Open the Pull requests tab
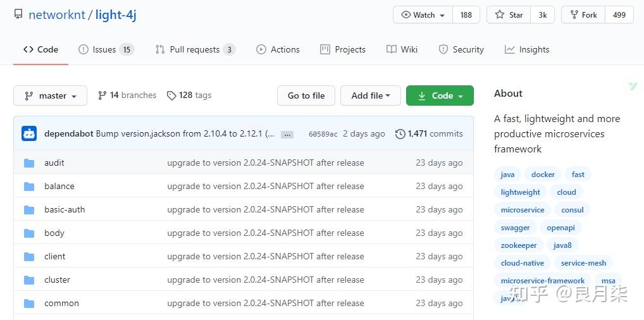This screenshot has height=320, width=644. (195, 49)
